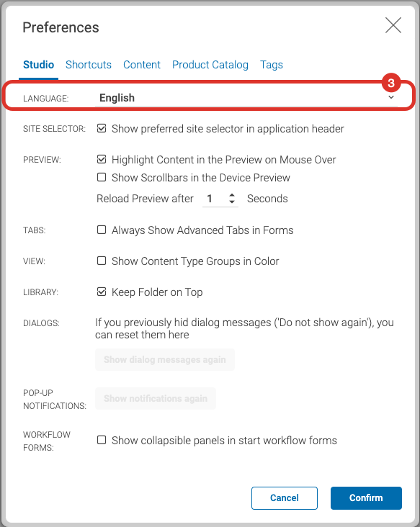Open the Tags tab
The width and height of the screenshot is (420, 527).
point(272,65)
